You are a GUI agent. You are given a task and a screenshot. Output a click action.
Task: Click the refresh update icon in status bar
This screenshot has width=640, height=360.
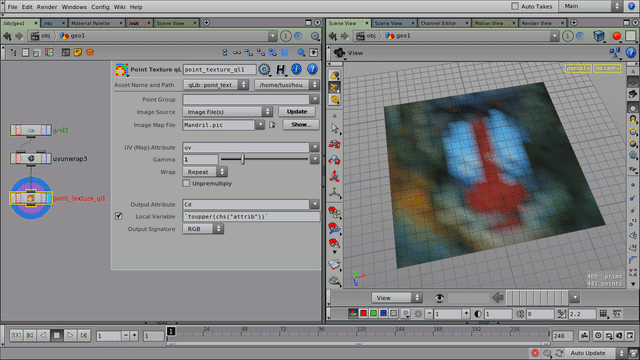point(559,353)
